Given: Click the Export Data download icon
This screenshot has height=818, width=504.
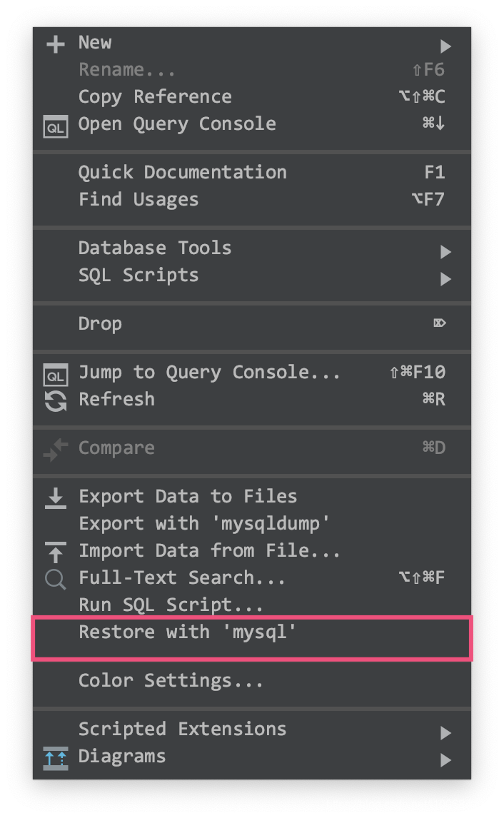Looking at the screenshot, I should pos(55,498).
